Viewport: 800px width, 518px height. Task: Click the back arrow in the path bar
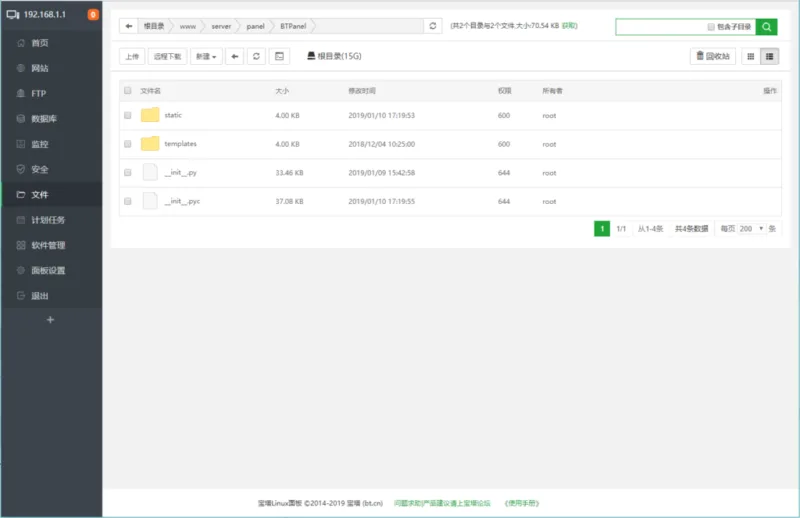click(129, 26)
